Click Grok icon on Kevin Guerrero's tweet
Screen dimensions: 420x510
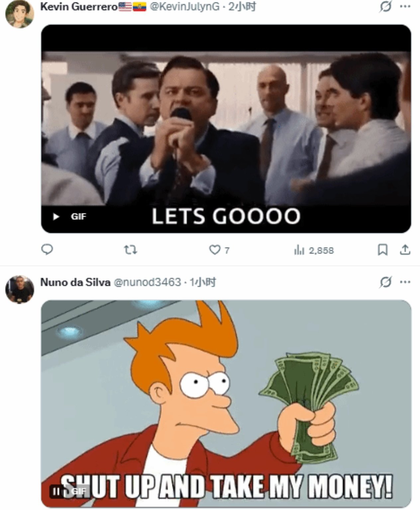coord(385,6)
